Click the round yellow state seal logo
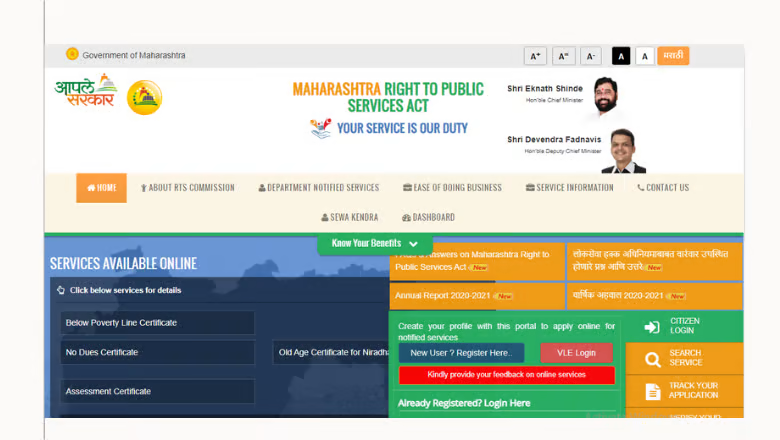Image resolution: width=780 pixels, height=440 pixels. (x=145, y=97)
